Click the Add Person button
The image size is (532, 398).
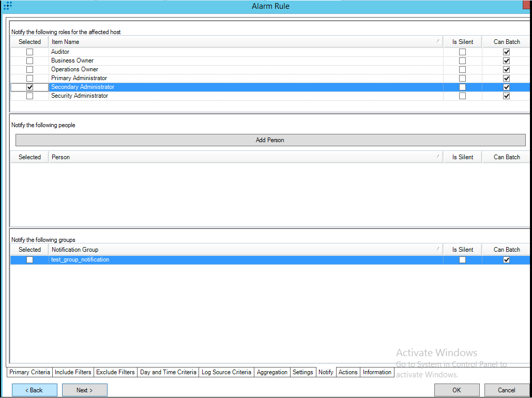coord(270,140)
